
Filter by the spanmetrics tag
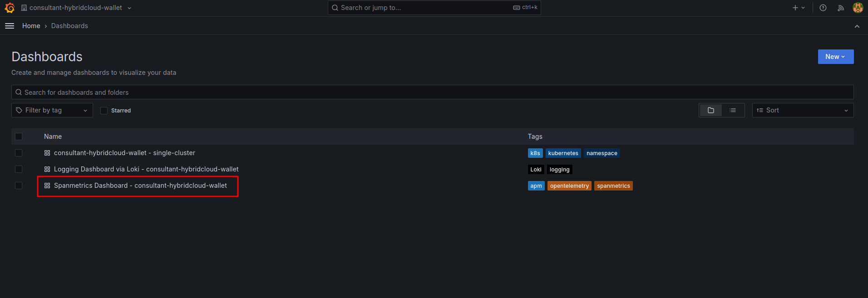pos(614,186)
